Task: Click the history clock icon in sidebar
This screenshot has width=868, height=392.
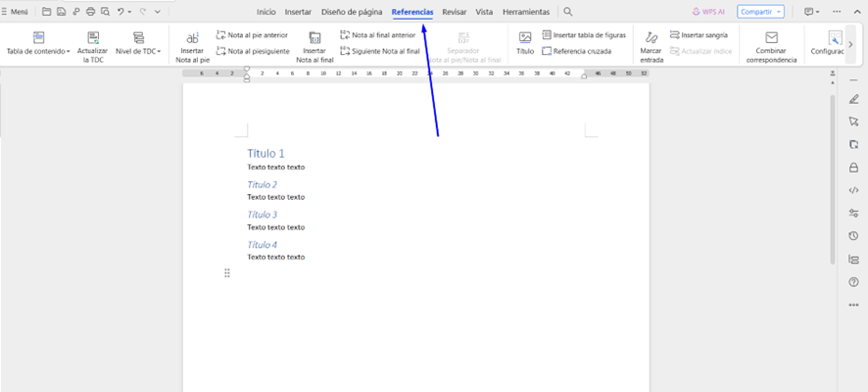Action: 853,236
